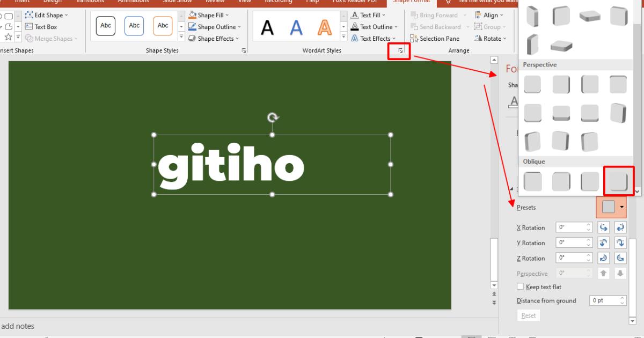Click the Z Rotation value field
644x338 pixels.
pos(574,258)
